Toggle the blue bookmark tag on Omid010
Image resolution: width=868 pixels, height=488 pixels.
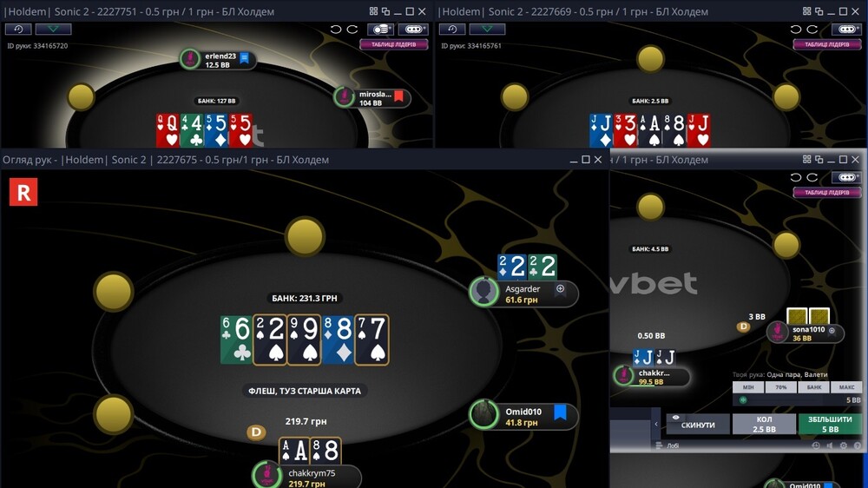click(560, 412)
